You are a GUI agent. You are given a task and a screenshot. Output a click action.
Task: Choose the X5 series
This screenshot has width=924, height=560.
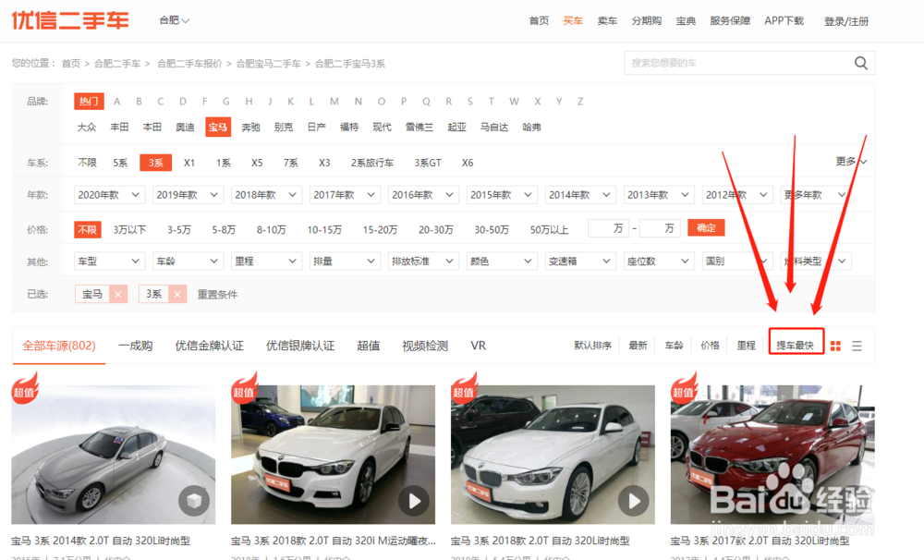click(x=257, y=163)
